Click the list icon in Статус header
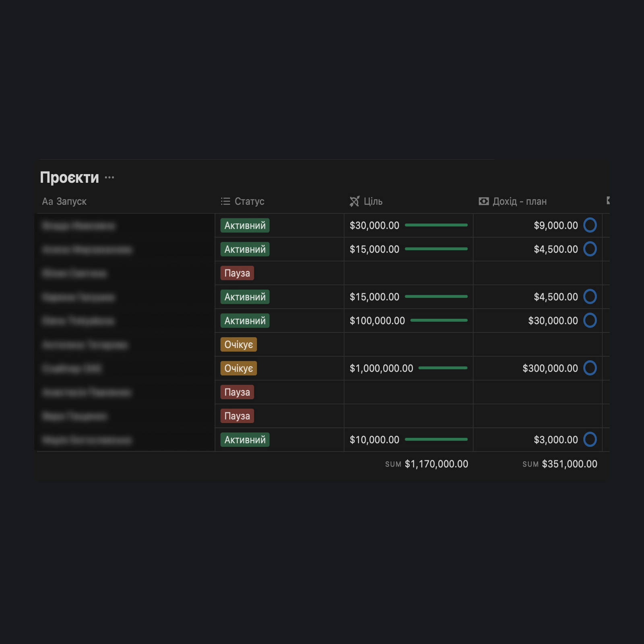Image resolution: width=644 pixels, height=644 pixels. (225, 201)
